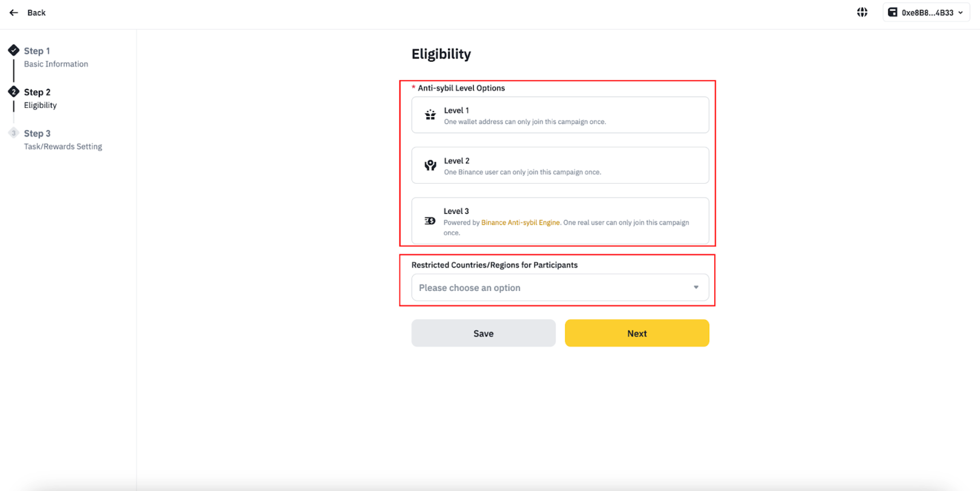Click the Step 3 diamond icon
Viewport: 980px width, 491px height.
[14, 133]
